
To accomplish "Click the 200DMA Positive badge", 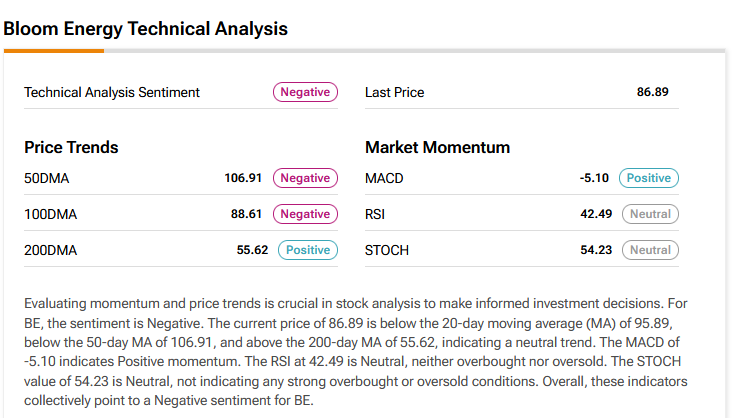I will [308, 250].
